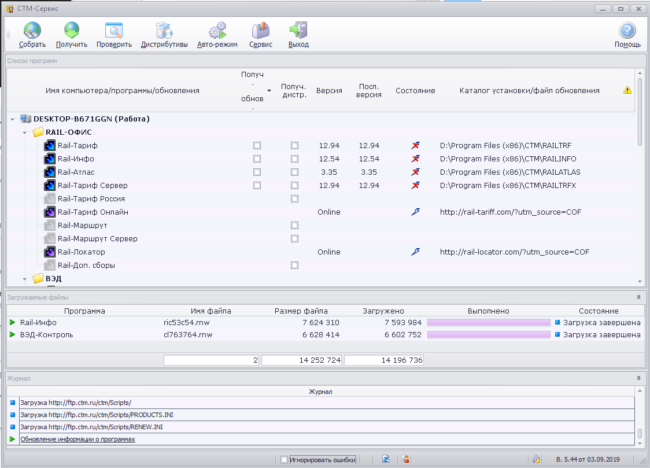Open Помощь help icon
The width and height of the screenshot is (650, 468).
(x=627, y=31)
